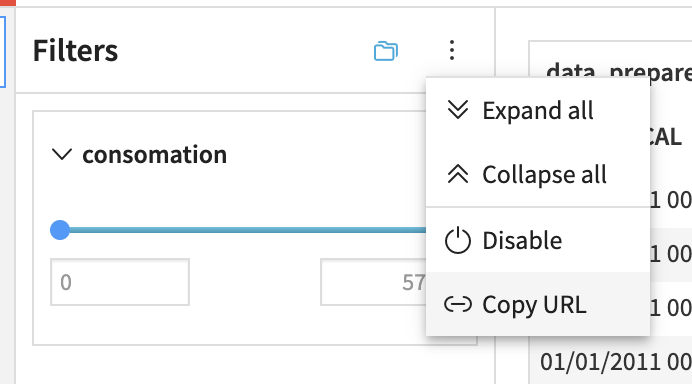The height and width of the screenshot is (384, 692).
Task: Collapse the consomation filter using its chevron
Action: pos(62,154)
